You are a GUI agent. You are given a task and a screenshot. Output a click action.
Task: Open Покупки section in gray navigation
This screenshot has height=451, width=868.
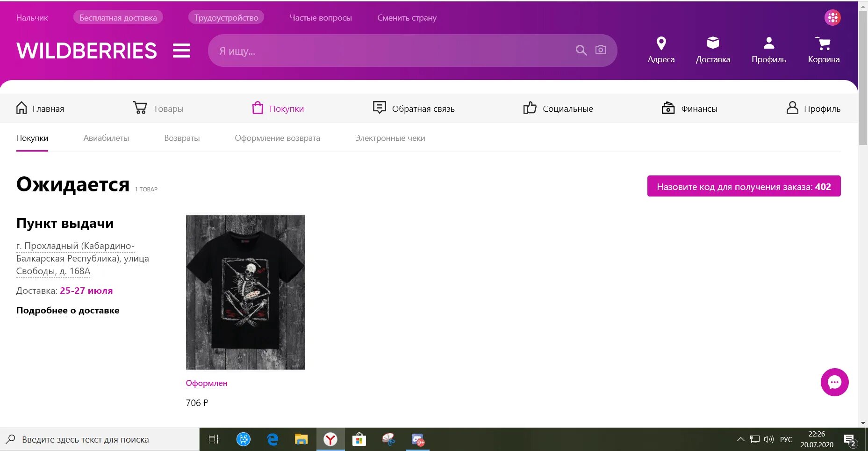point(278,109)
